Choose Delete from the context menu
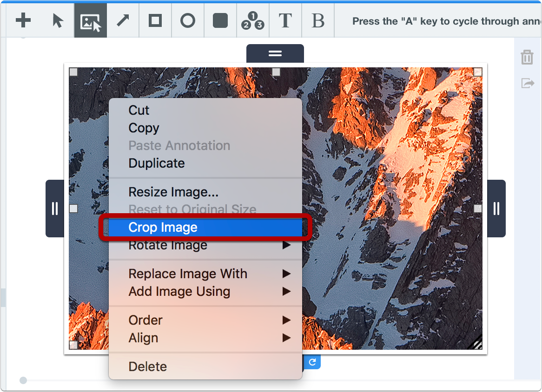The image size is (542, 392). tap(205, 366)
